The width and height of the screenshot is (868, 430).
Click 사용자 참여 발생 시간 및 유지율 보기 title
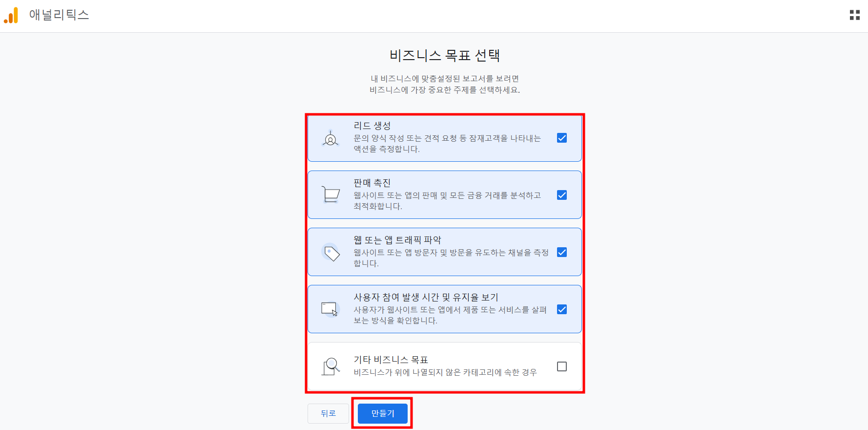coord(426,297)
